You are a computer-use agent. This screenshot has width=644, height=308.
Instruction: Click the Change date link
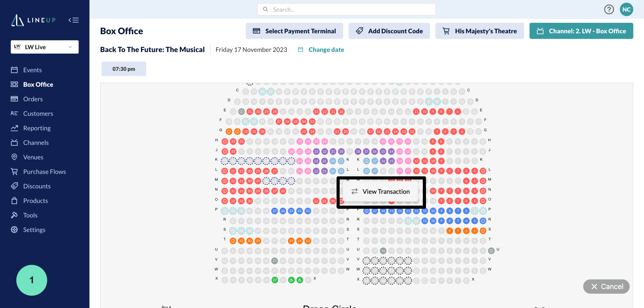point(326,49)
